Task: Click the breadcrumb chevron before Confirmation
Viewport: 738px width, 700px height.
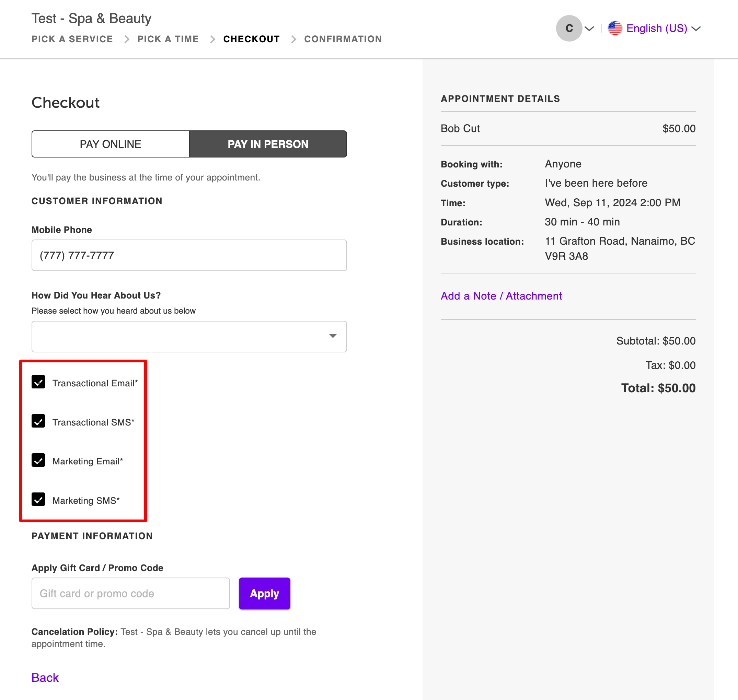Action: [x=293, y=39]
